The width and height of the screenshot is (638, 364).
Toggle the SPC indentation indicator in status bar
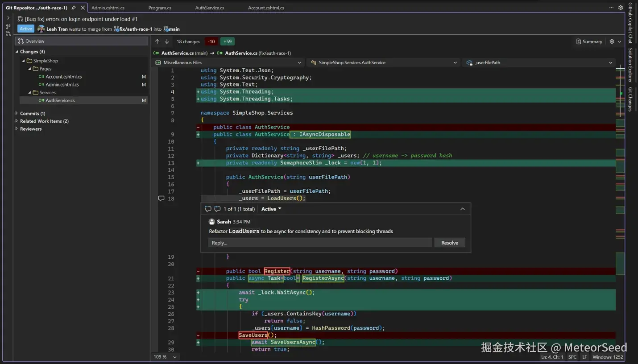[x=572, y=357]
